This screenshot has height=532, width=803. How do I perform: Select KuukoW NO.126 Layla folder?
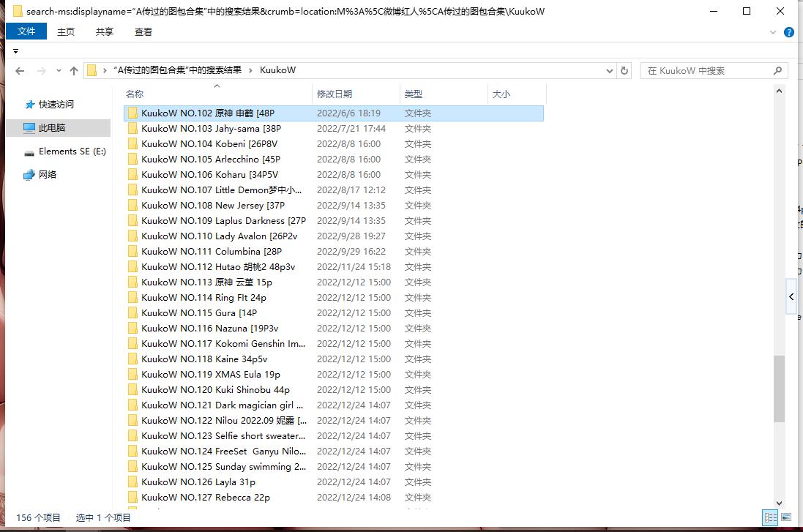tap(333, 482)
